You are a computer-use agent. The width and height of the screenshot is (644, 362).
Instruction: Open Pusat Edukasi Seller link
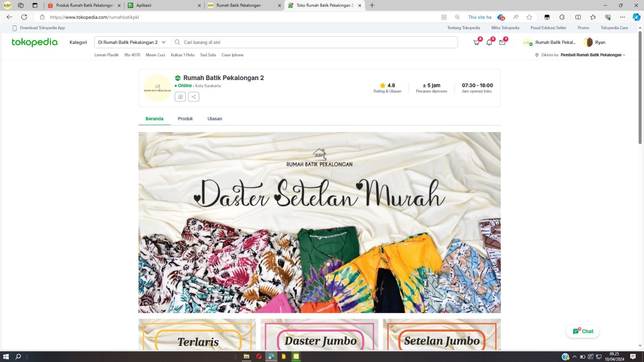[548, 28]
